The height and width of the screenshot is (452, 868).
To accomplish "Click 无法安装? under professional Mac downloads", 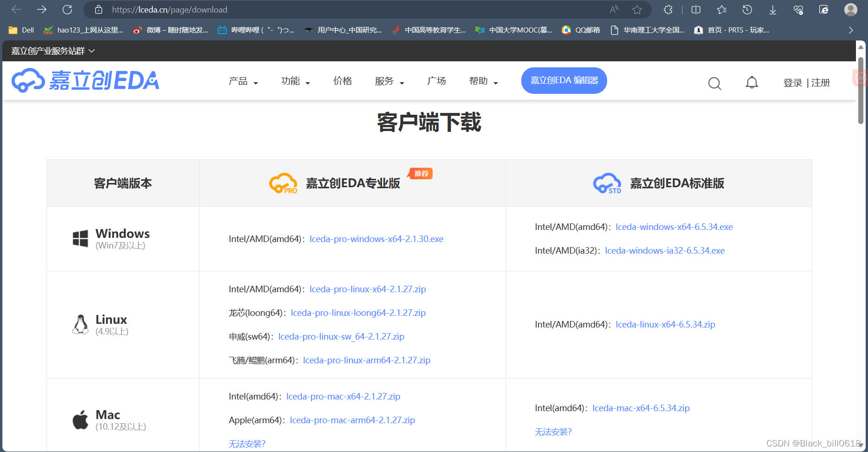I will [247, 444].
